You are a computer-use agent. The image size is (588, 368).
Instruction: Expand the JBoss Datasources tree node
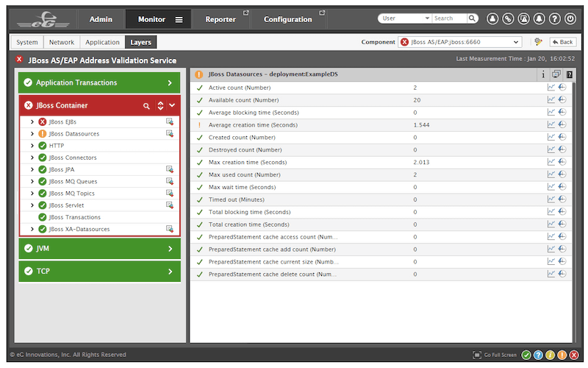tap(32, 134)
